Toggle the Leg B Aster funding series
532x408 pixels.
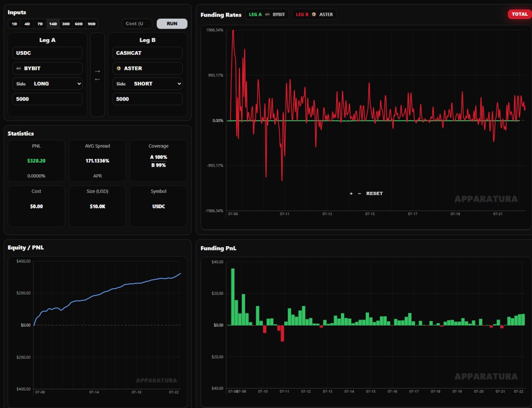click(x=314, y=14)
